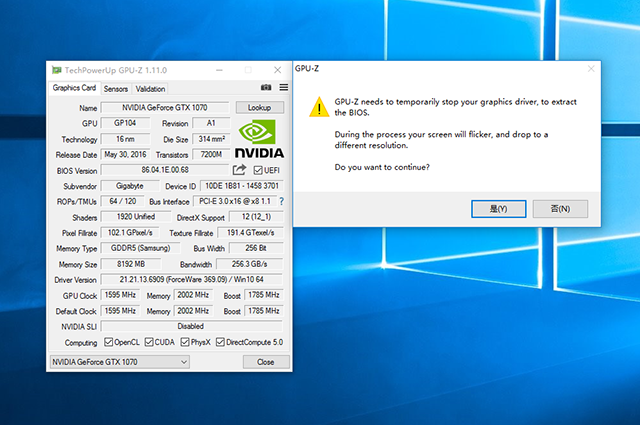Screen dimensions: 640x425
Task: Click the BIOS export share icon
Action: coord(240,169)
